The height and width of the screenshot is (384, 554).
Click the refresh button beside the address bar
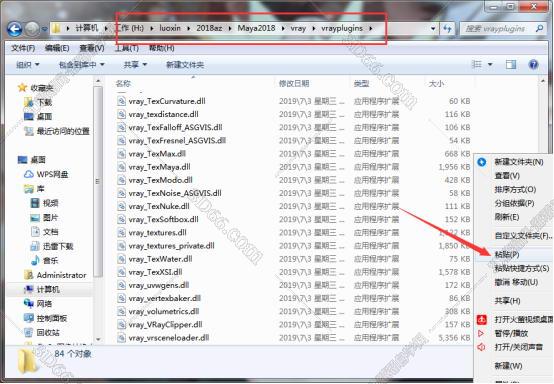coord(447,29)
